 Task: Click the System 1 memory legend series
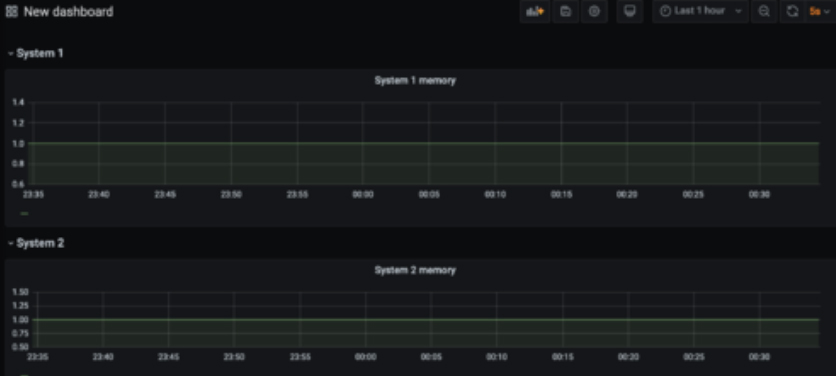click(24, 213)
